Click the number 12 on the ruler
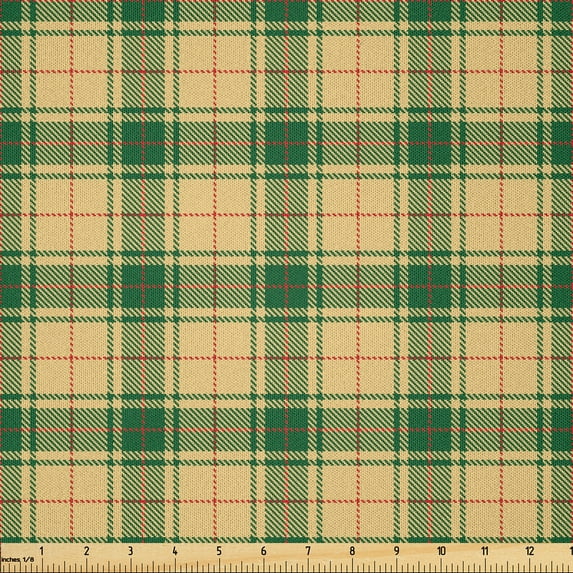Screen dimensions: 573x573 [x=530, y=551]
